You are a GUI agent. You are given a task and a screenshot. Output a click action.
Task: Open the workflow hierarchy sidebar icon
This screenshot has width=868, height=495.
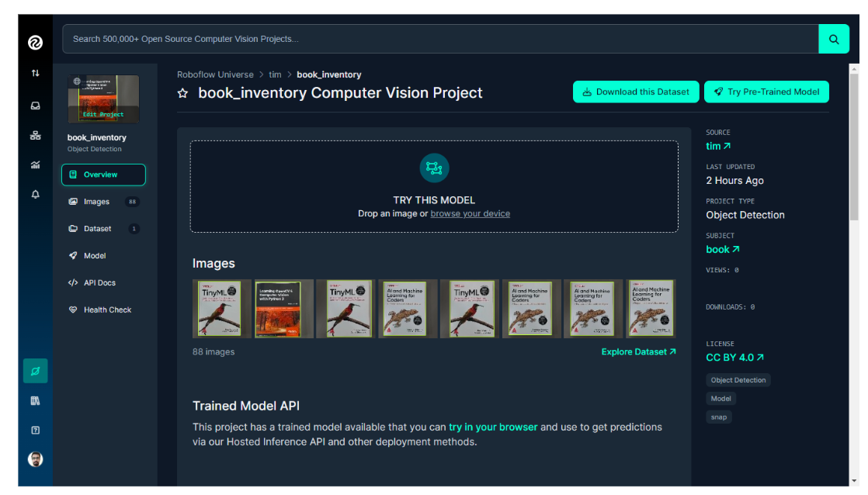click(x=36, y=136)
